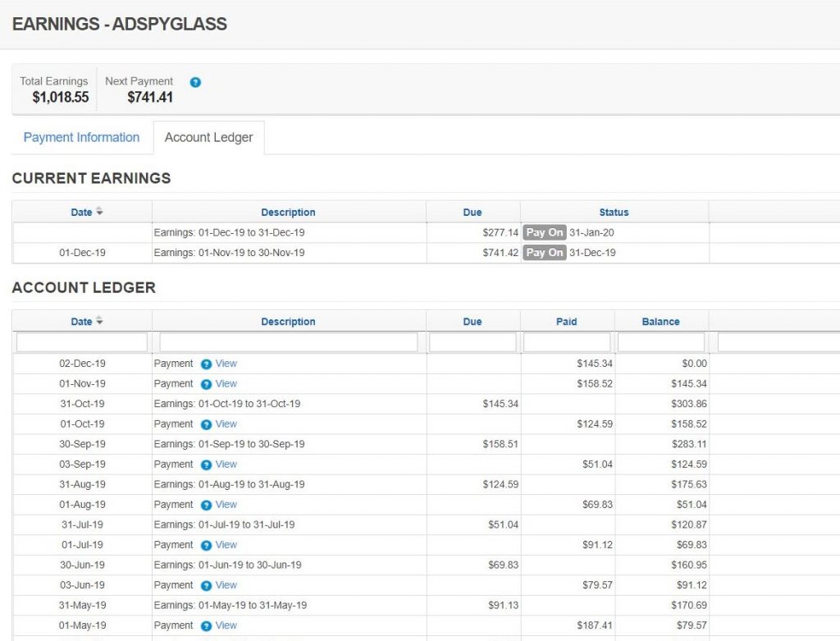Open the Payment Information tab

tap(81, 137)
